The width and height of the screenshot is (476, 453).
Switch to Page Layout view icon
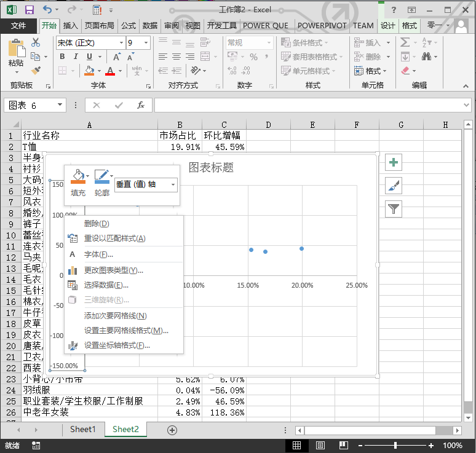tap(320, 446)
